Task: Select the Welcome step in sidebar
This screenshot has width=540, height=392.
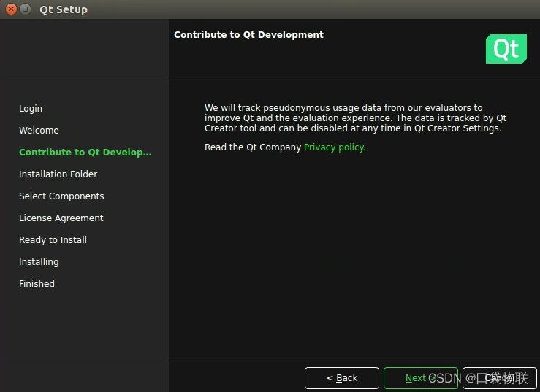Action: point(39,131)
